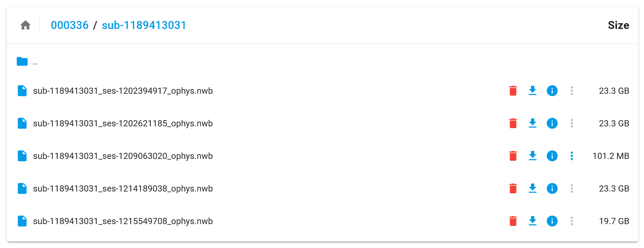Screen dimensions: 644x248
Task: Open the kebab menu for ses-1209063020_ophys.nwb
Action: pos(572,156)
